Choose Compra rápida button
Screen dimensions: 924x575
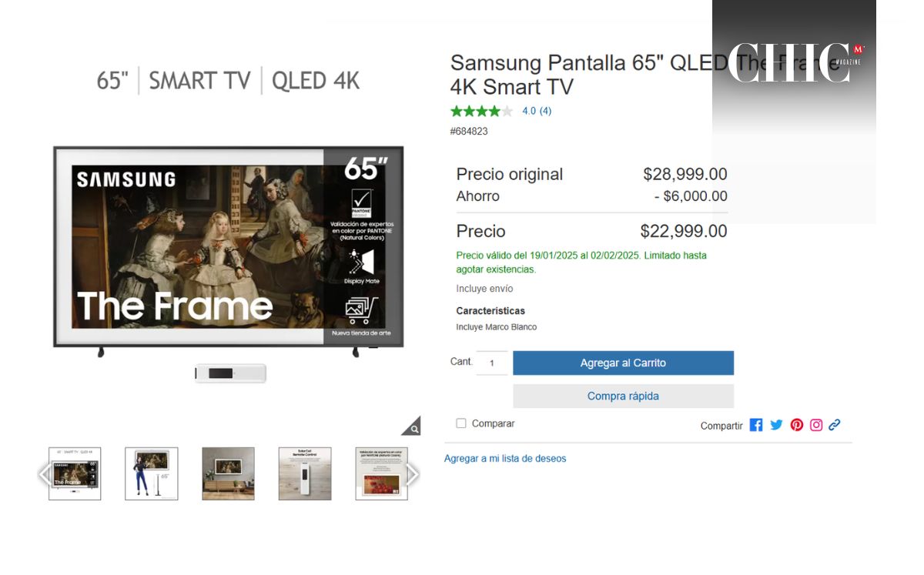tap(623, 396)
